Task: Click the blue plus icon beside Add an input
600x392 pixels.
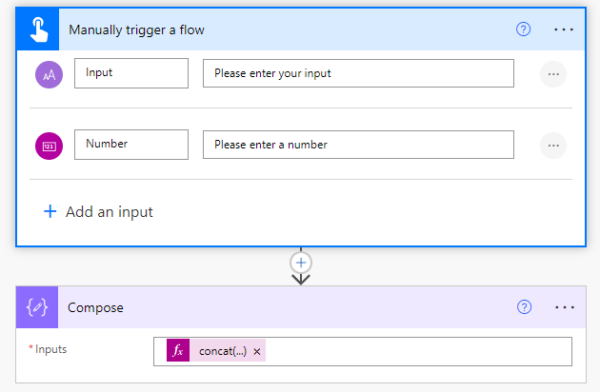Action: (50, 211)
